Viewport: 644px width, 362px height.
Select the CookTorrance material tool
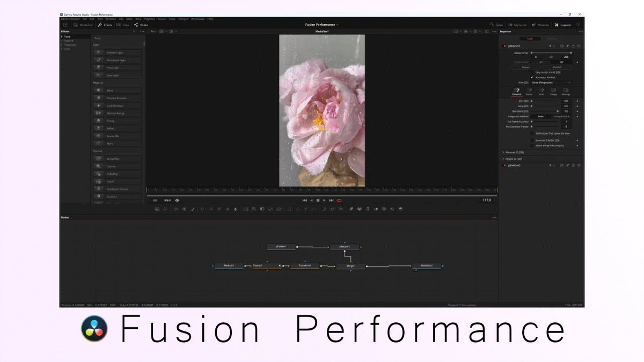[x=118, y=106]
